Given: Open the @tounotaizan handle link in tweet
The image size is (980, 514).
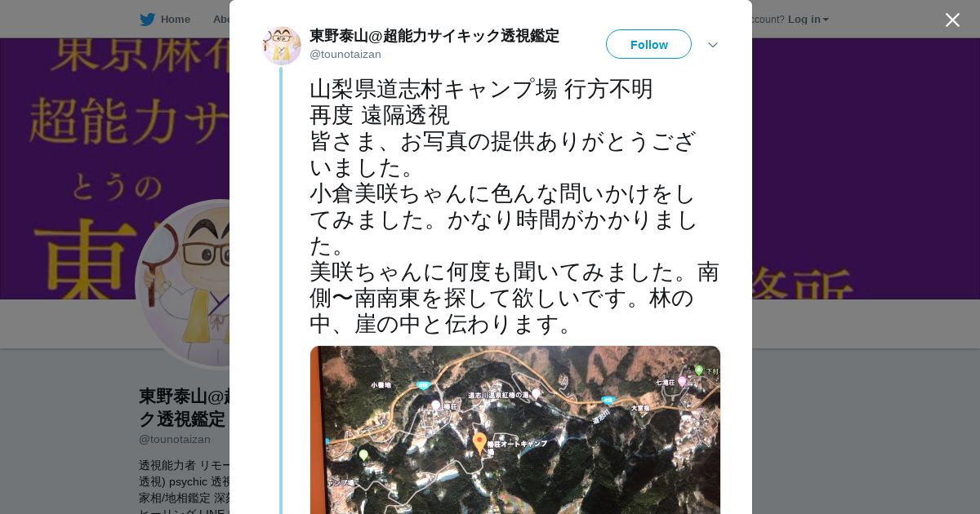Looking at the screenshot, I should point(345,55).
